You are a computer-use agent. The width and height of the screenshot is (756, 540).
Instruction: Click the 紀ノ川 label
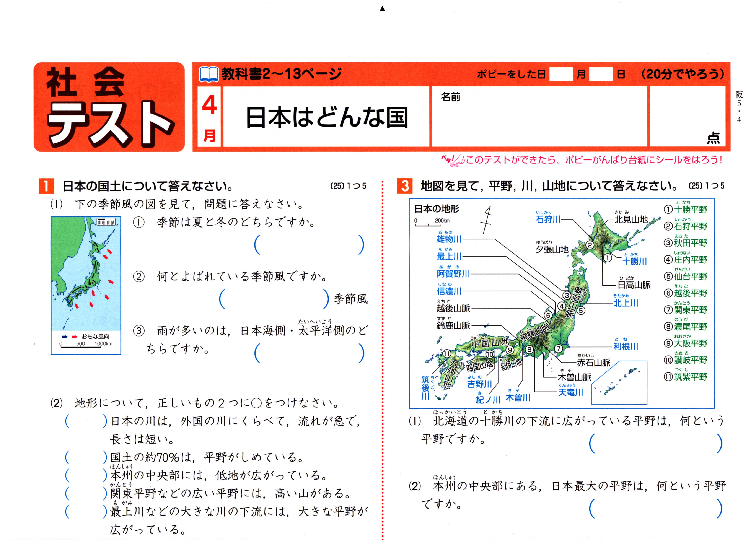488,398
